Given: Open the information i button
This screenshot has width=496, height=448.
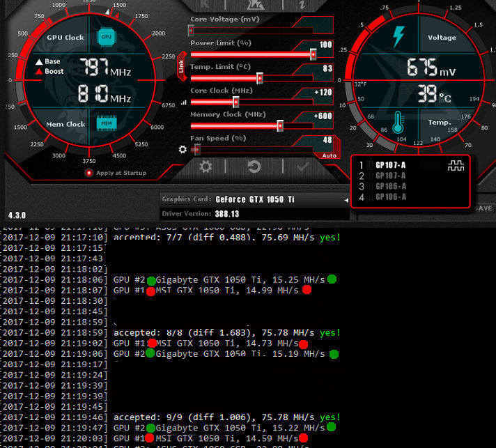Looking at the screenshot, I should coord(302,3).
